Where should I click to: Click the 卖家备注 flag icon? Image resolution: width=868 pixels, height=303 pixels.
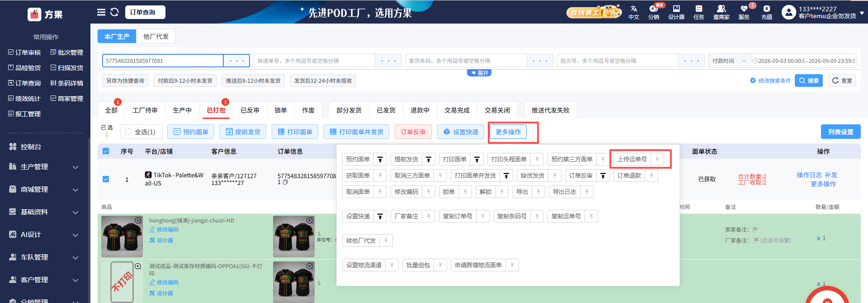755,229
